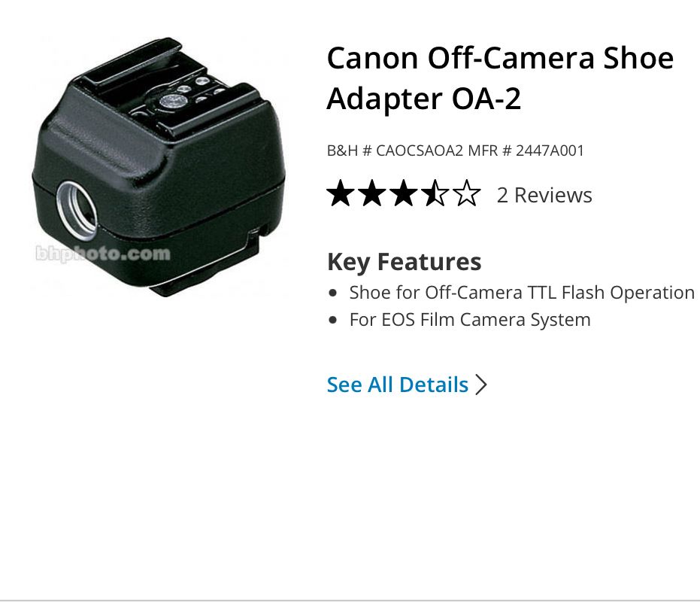The image size is (700, 602).
Task: Click the first filled rating star
Action: click(341, 193)
